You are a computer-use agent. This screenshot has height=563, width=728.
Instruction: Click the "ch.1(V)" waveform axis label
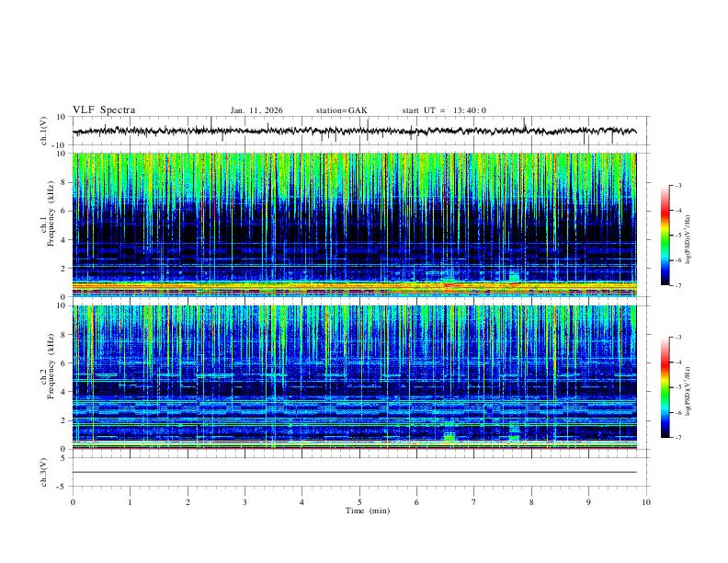(x=44, y=131)
